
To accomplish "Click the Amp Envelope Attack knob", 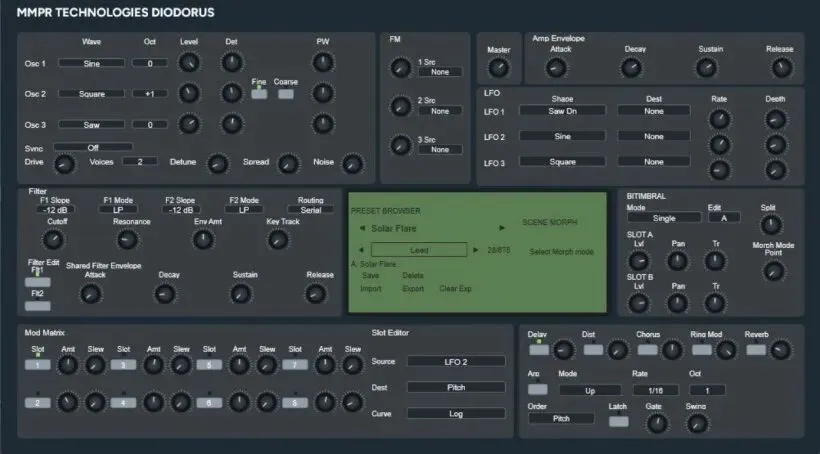I will click(556, 67).
